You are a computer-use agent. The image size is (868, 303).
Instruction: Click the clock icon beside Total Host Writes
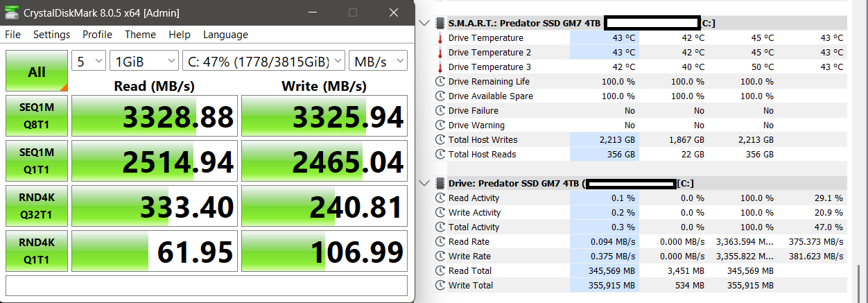click(x=440, y=140)
